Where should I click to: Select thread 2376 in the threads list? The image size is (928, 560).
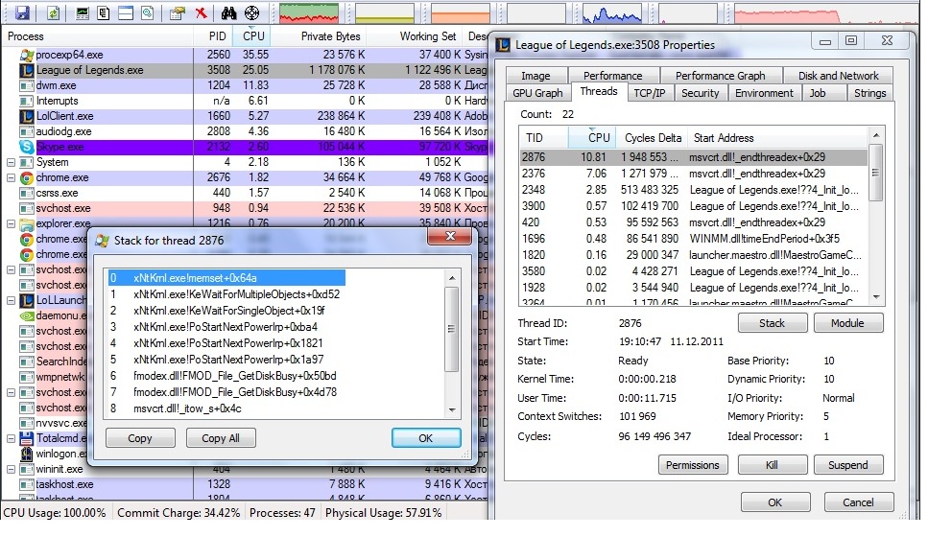click(x=533, y=174)
